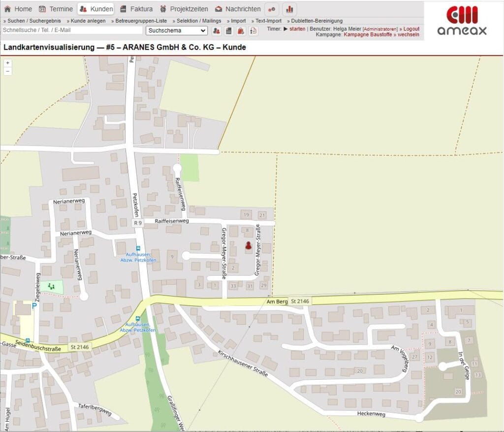Viewport: 504px width, 432px height.
Task: Open the Projektzeiten icon
Action: point(164,8)
